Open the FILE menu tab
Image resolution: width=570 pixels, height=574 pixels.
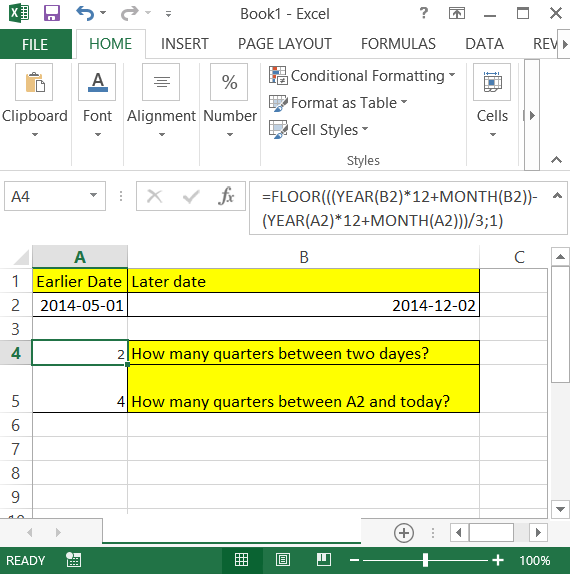click(36, 44)
